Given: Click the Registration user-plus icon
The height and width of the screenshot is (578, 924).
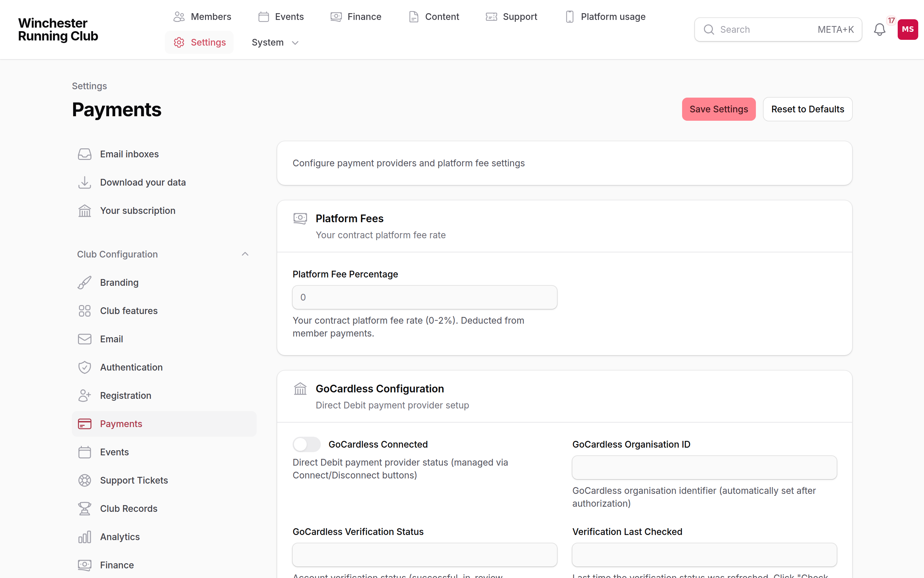Looking at the screenshot, I should tap(85, 396).
